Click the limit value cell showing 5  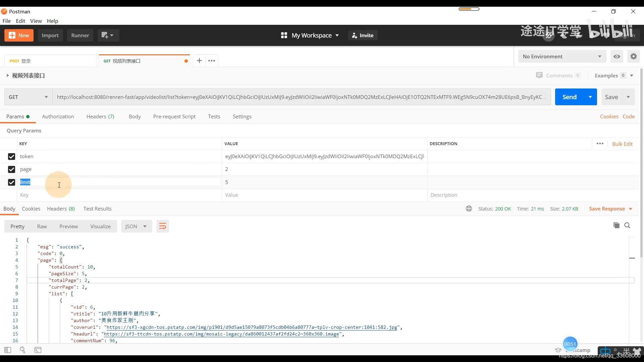324,182
